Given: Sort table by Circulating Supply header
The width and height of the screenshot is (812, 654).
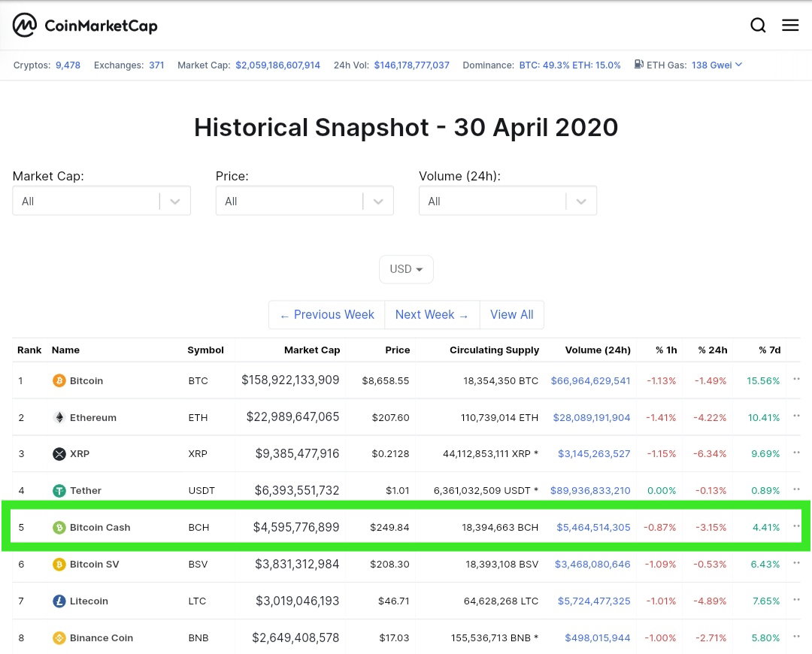Looking at the screenshot, I should (494, 350).
